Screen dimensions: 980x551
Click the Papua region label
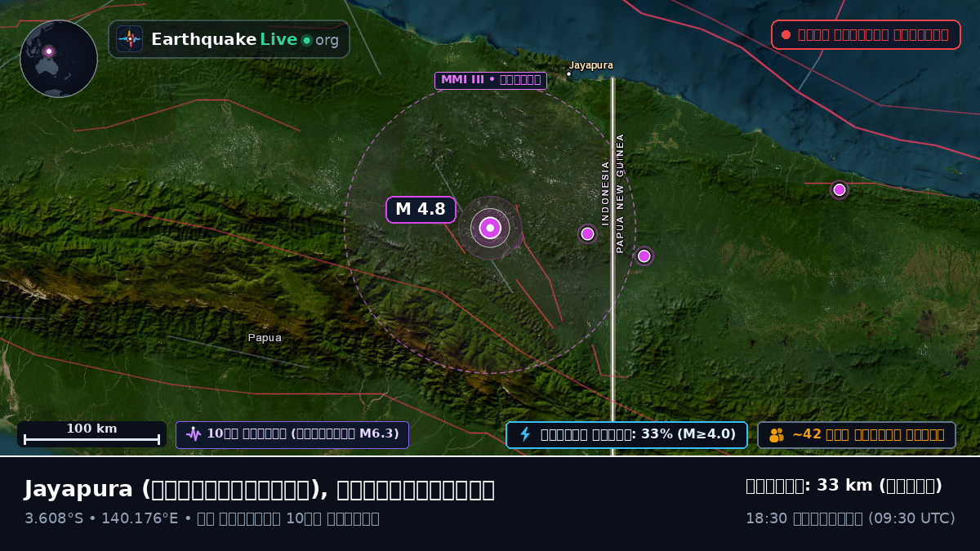click(265, 337)
